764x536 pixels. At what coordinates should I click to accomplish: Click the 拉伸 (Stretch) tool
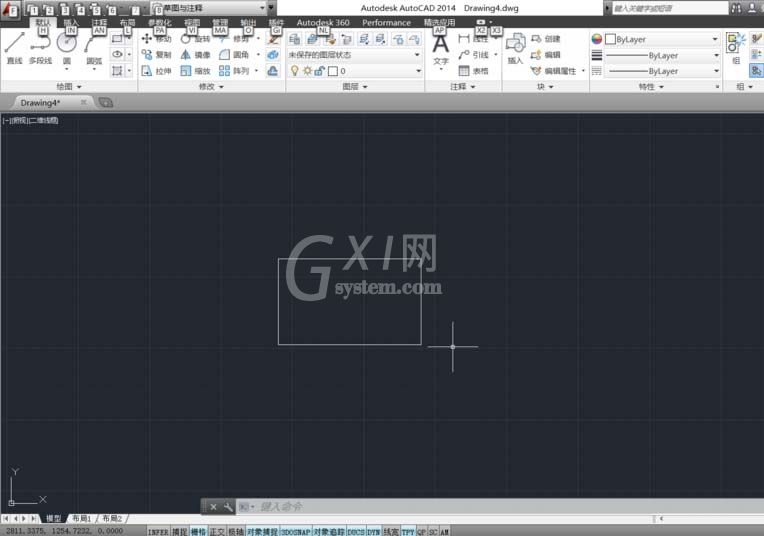(x=156, y=71)
